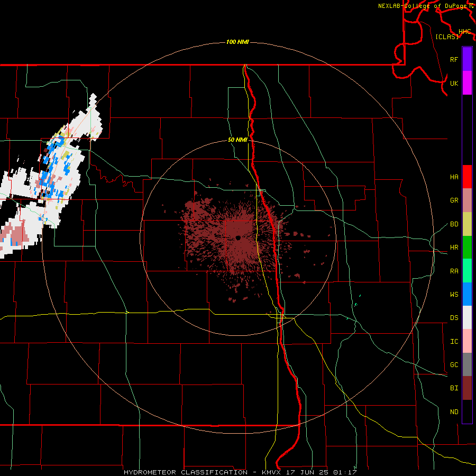Image resolution: width=476 pixels, height=476 pixels.
Task: Click the radar site center dot
Action: coord(238,238)
